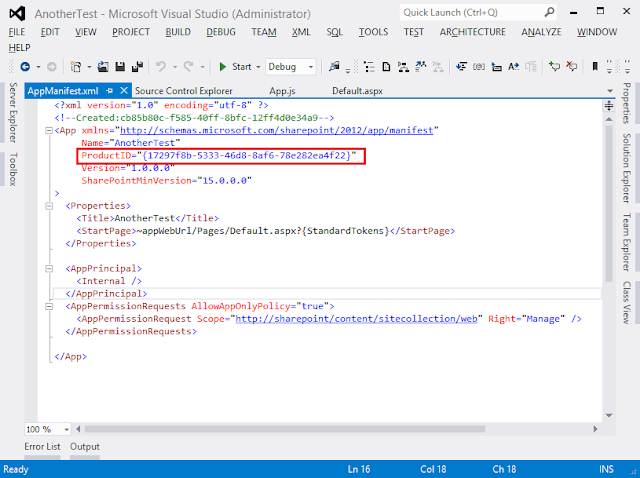The width and height of the screenshot is (640, 478).
Task: Open the BUILD menu
Action: click(178, 32)
